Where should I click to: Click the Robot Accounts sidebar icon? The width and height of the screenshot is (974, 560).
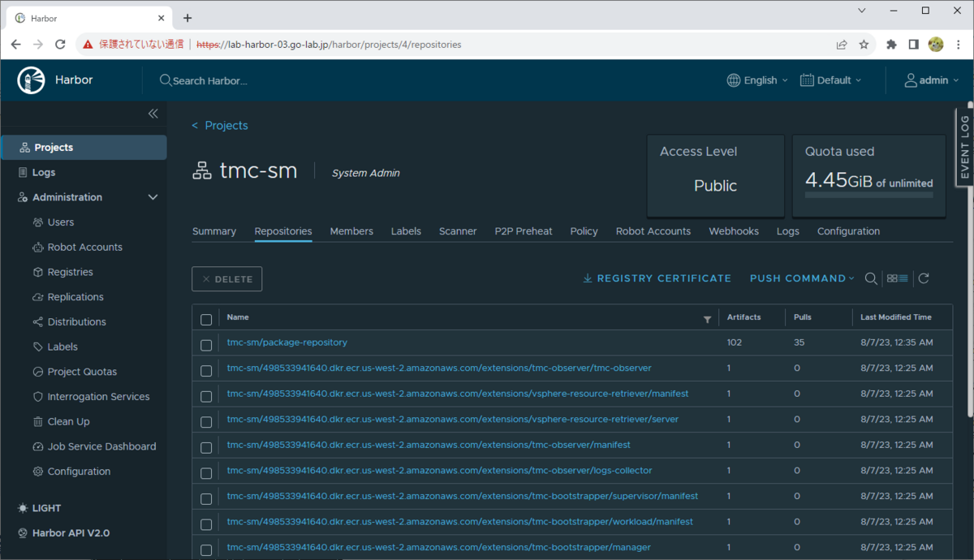[x=38, y=248]
